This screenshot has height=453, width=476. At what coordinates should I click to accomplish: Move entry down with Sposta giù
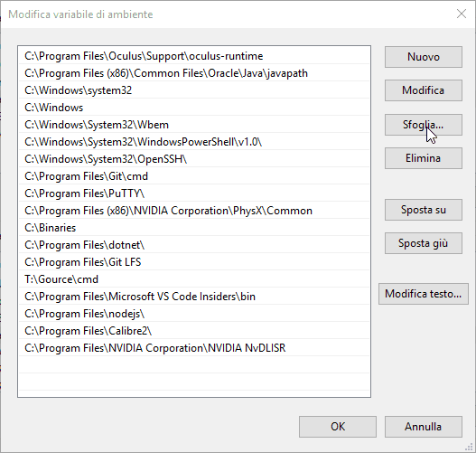[424, 243]
